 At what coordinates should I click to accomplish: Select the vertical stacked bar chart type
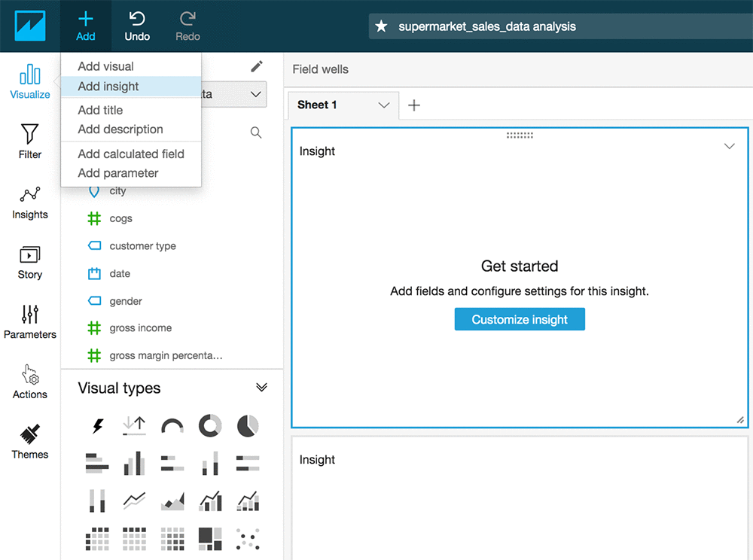210,464
